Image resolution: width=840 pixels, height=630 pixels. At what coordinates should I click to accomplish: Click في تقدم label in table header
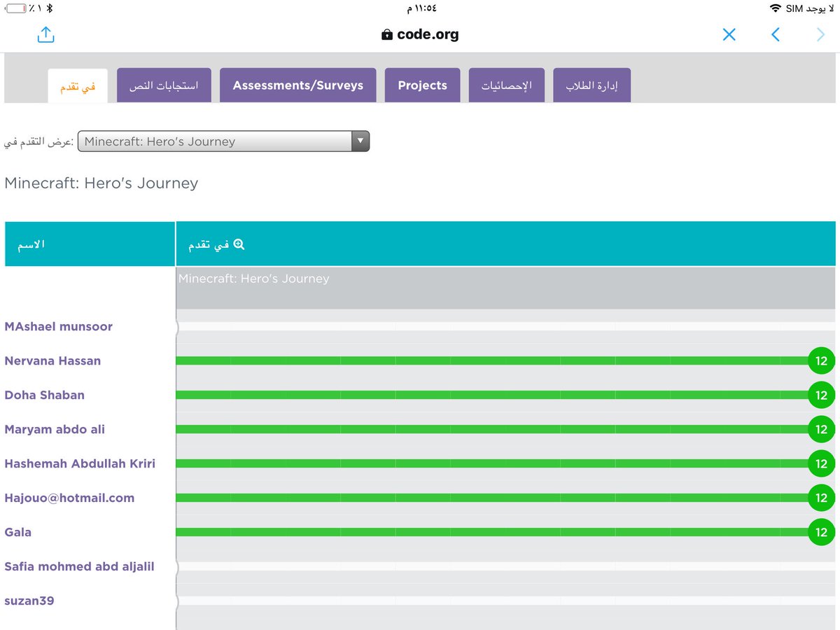pos(209,244)
